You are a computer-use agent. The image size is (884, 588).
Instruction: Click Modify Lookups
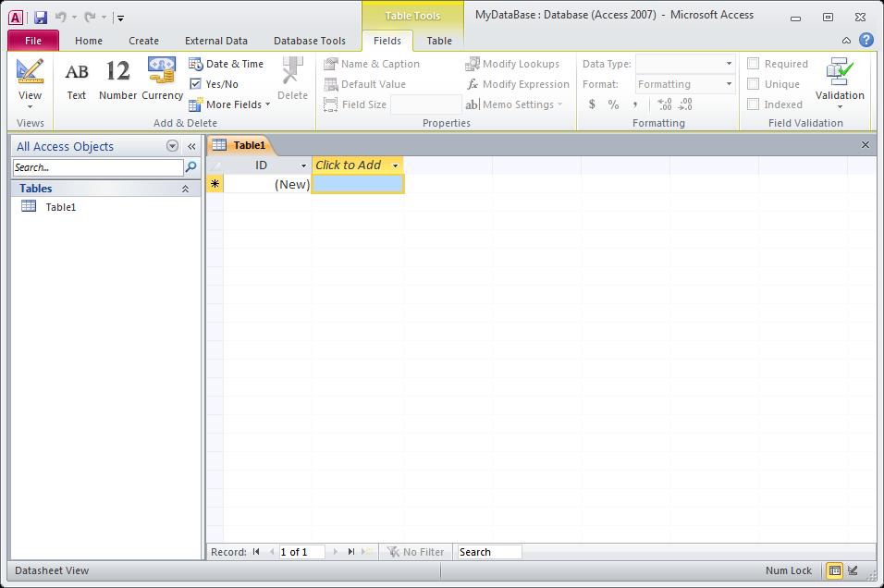[x=512, y=64]
